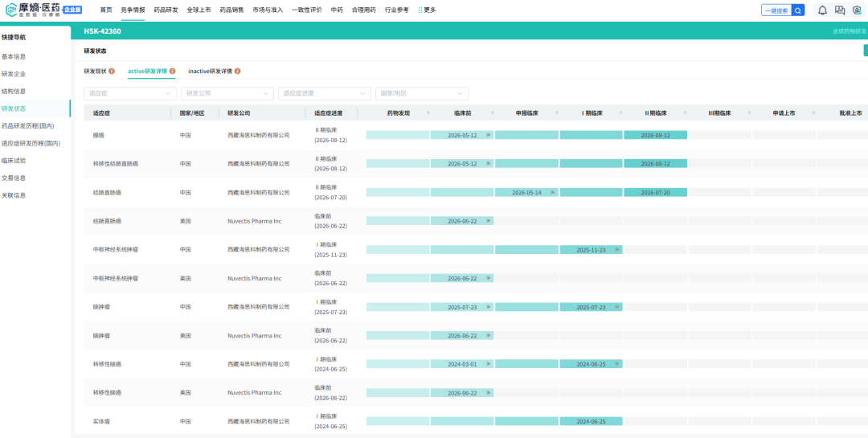Click info icon beside inactive研发详情

pyautogui.click(x=237, y=72)
